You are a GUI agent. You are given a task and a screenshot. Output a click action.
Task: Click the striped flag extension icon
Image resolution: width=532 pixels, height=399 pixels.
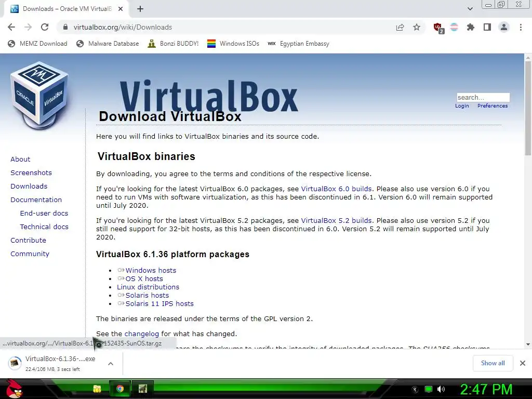454,27
